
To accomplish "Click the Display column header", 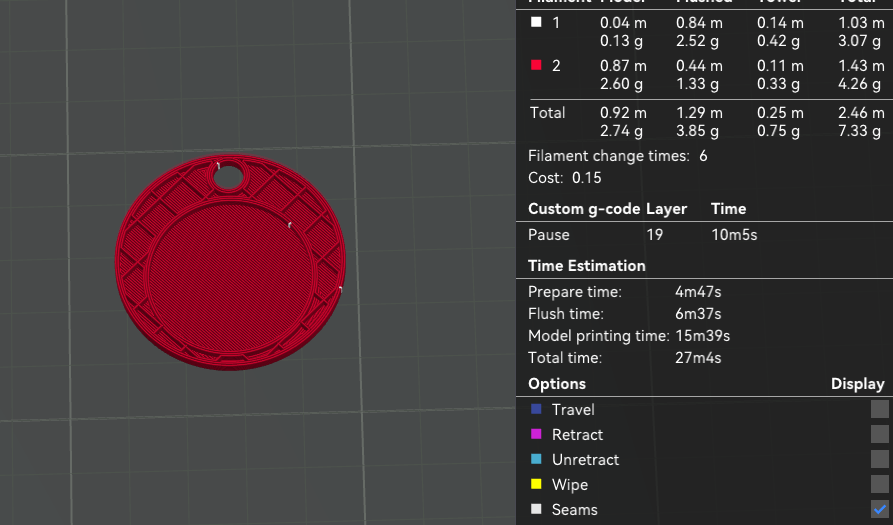I will pos(858,384).
